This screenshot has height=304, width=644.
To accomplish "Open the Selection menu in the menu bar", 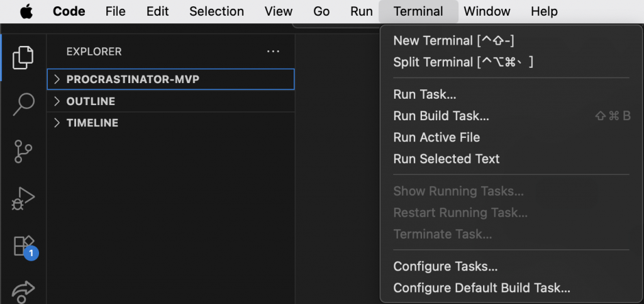I will [x=216, y=11].
